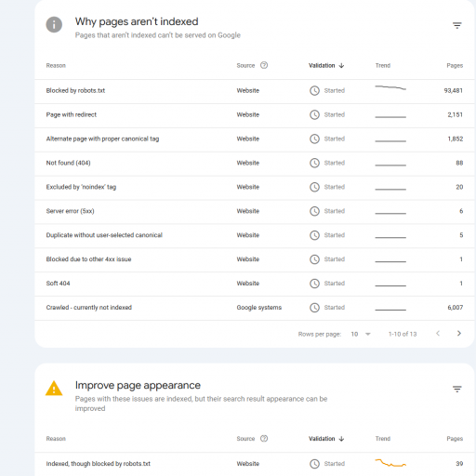Viewport: 476px width, 476px height.
Task: Sort by Validation in Improve page appearance table
Action: tap(326, 439)
